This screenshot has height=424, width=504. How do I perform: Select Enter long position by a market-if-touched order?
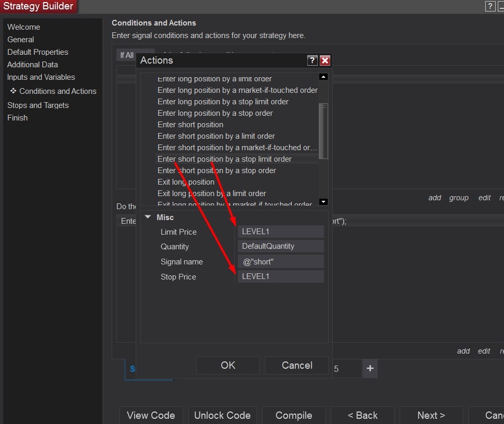[x=237, y=90]
